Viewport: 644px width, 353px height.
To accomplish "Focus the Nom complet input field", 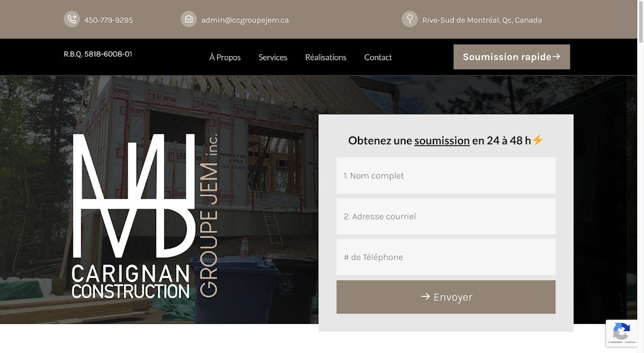I will pyautogui.click(x=446, y=176).
